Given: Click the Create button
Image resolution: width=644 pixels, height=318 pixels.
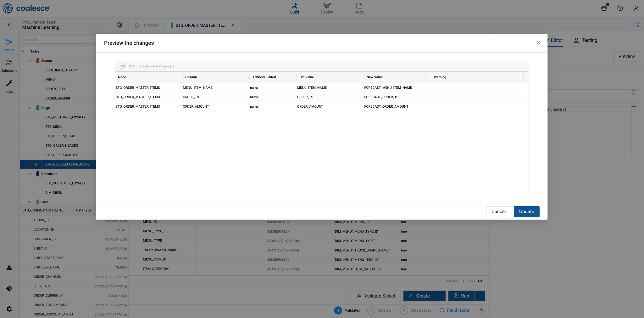Looking at the screenshot, I should click(419, 296).
